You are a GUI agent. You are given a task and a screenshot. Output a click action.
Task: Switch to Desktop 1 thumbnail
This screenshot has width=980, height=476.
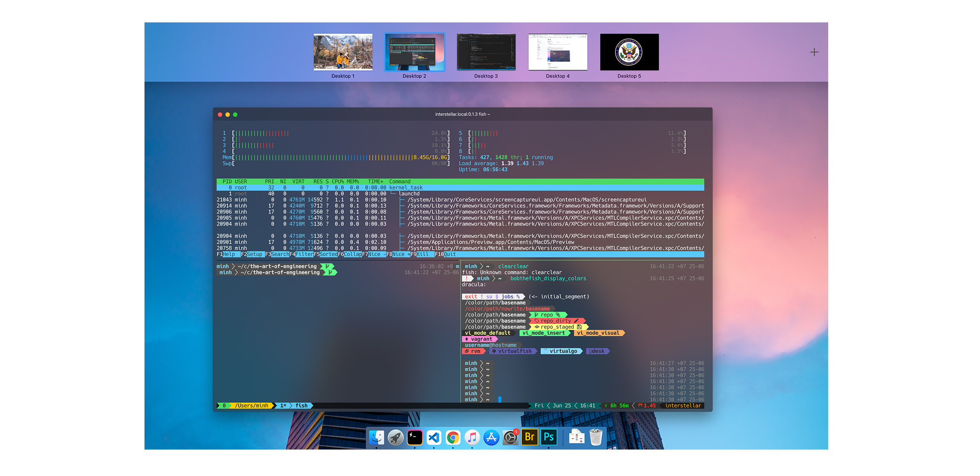343,52
